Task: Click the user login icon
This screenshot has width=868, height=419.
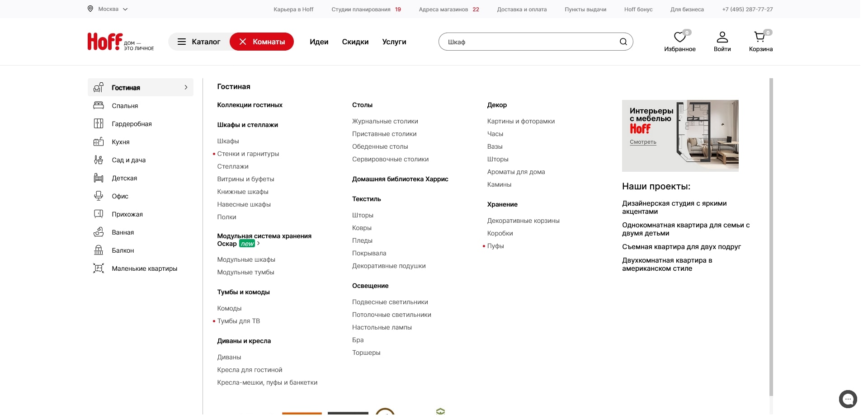Action: [722, 37]
